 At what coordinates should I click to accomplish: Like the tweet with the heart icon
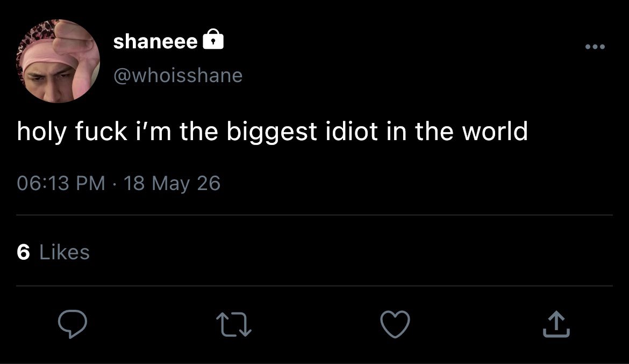click(395, 324)
